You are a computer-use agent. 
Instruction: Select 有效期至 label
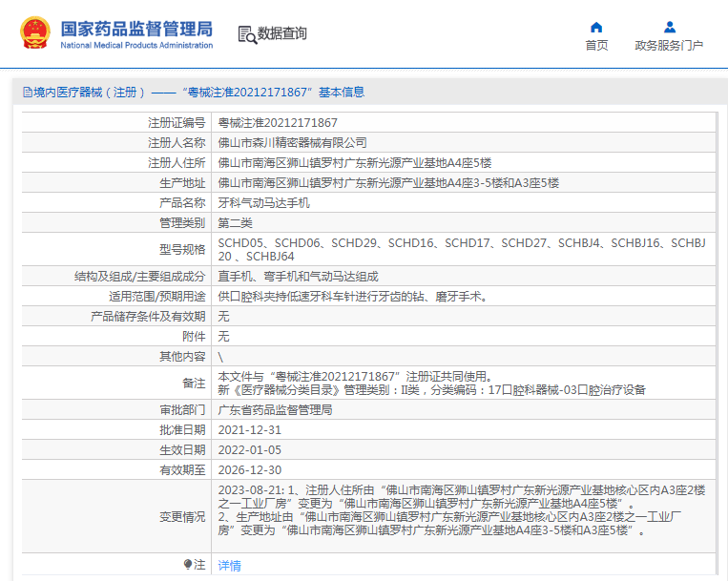point(182,469)
